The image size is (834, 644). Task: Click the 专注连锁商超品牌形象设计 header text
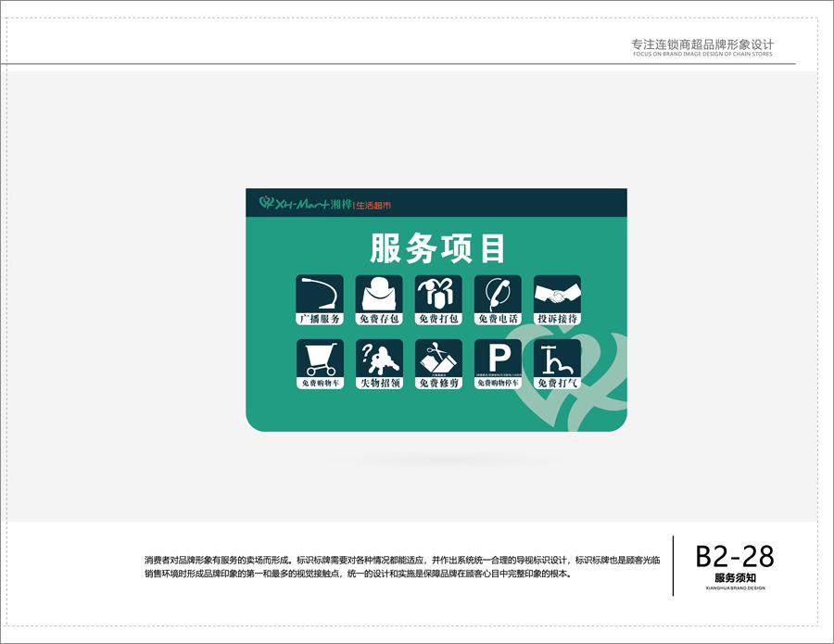click(702, 44)
